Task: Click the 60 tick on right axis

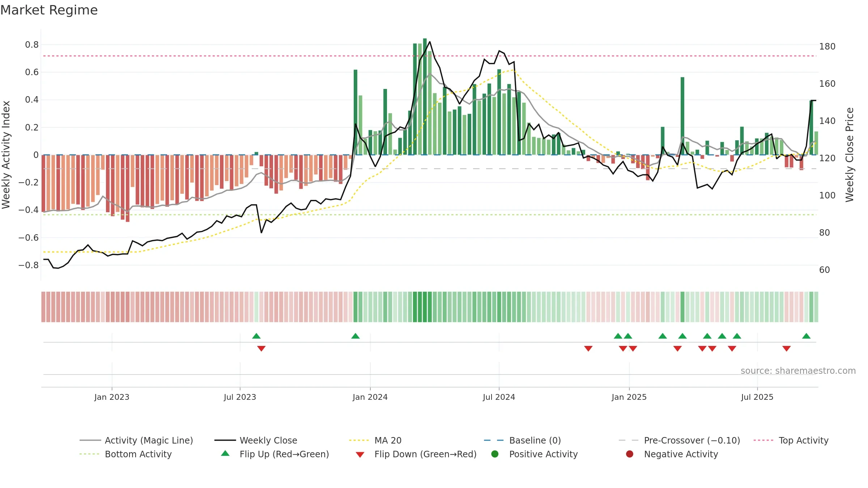Action: pos(825,270)
